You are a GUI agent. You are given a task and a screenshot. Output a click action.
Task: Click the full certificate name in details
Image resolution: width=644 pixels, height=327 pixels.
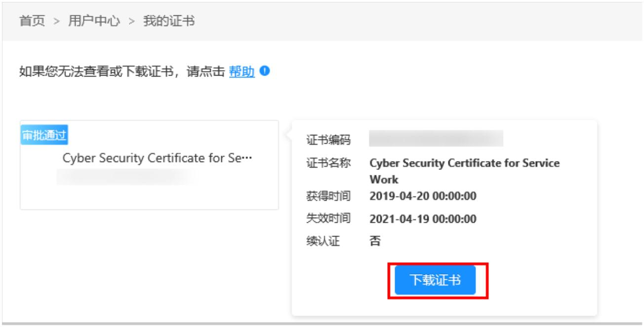(x=464, y=163)
